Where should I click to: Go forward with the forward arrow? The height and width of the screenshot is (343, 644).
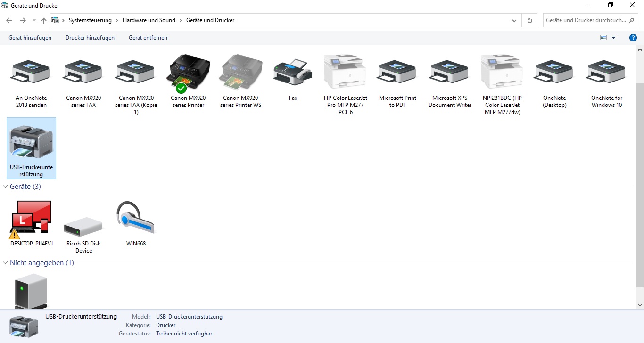[x=23, y=20]
